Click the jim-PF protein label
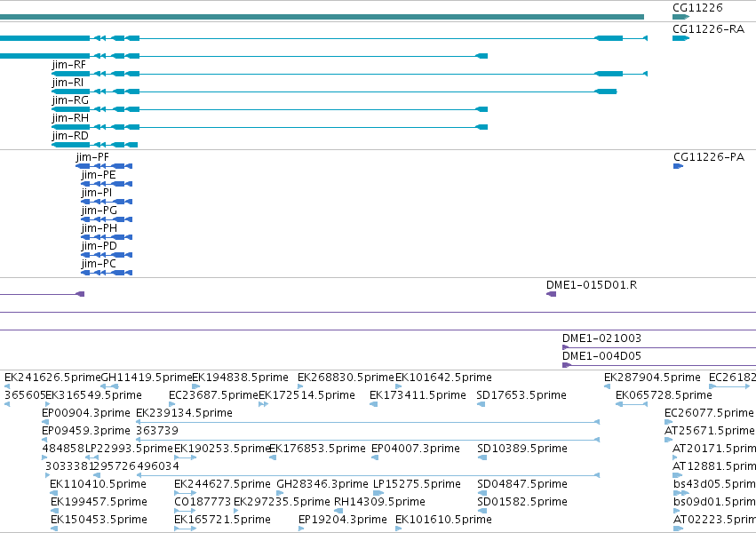 pos(92,157)
